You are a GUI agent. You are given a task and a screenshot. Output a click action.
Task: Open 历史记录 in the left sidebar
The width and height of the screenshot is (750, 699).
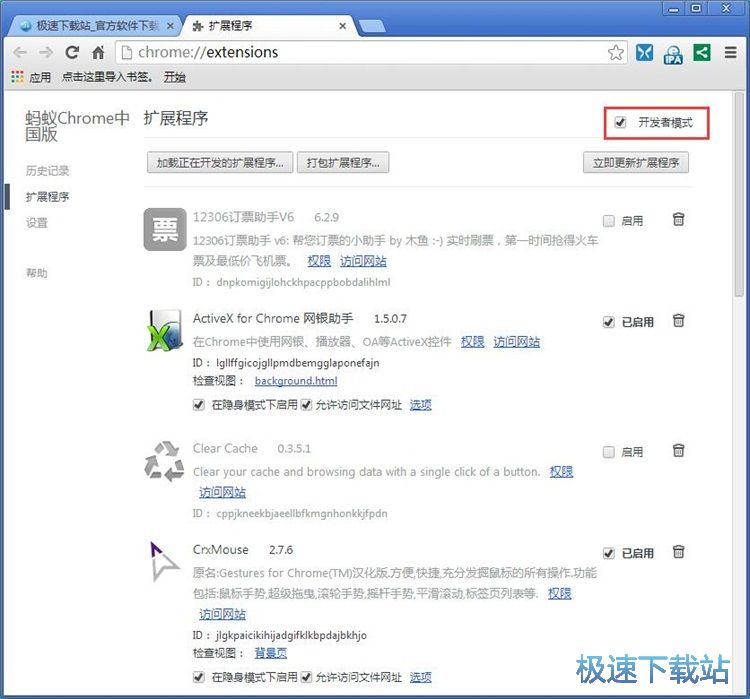pos(48,171)
